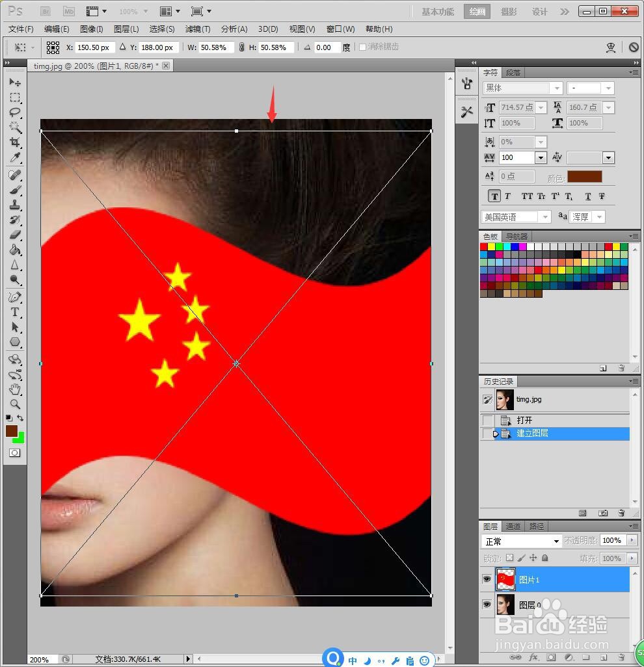The image size is (644, 667).
Task: Click the rotation angle input field
Action: 327,47
